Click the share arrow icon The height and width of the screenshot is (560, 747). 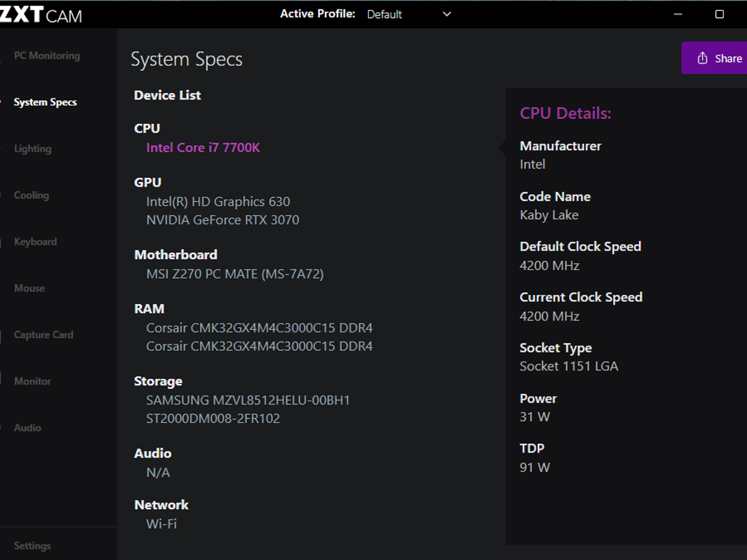[x=702, y=58]
